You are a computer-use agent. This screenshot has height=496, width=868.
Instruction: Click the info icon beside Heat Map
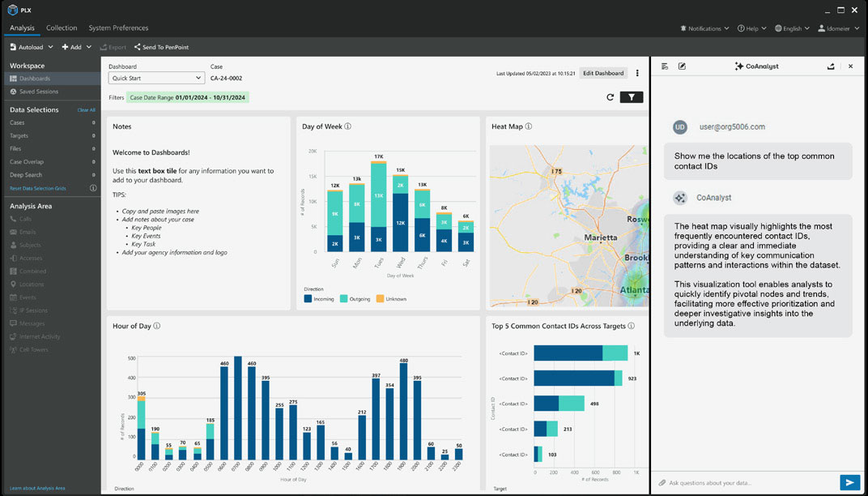tap(529, 126)
